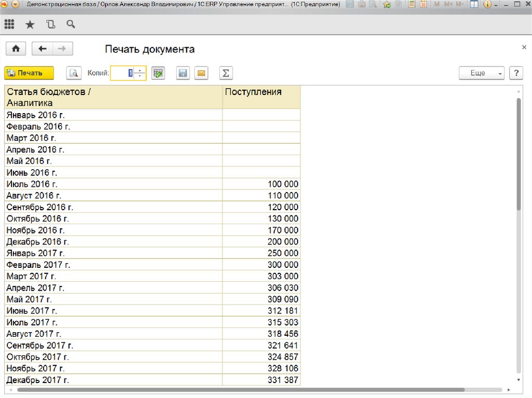Save the document with diskette icon
Viewport: 532px width, 398px height.
pyautogui.click(x=182, y=73)
